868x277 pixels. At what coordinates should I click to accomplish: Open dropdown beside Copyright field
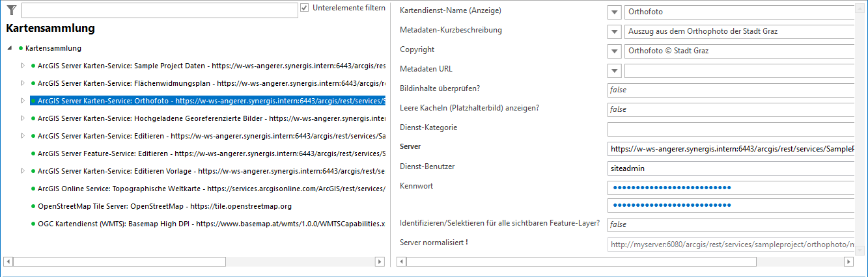(x=615, y=51)
